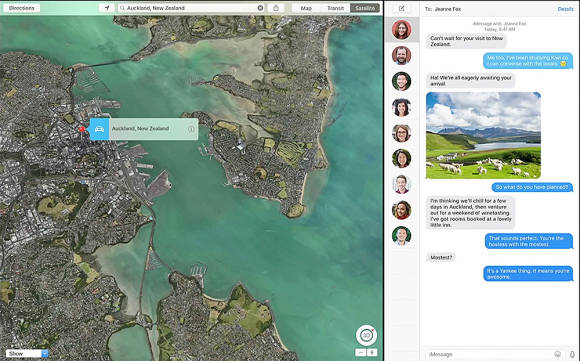Click the driving car icon on Auckland callout

pos(99,129)
